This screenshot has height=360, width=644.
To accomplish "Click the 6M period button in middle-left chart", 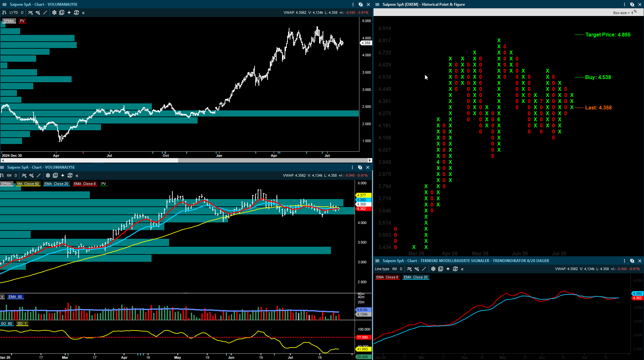I will 9,175.
